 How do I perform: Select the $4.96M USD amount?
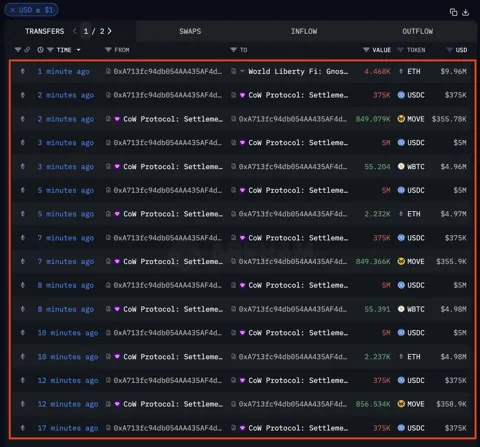point(454,167)
